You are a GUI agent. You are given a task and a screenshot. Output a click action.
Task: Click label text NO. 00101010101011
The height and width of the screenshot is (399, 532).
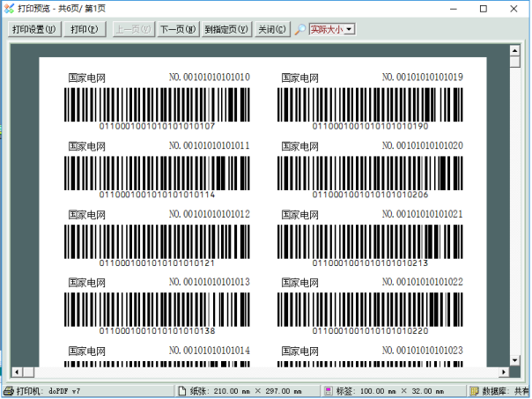coord(210,145)
